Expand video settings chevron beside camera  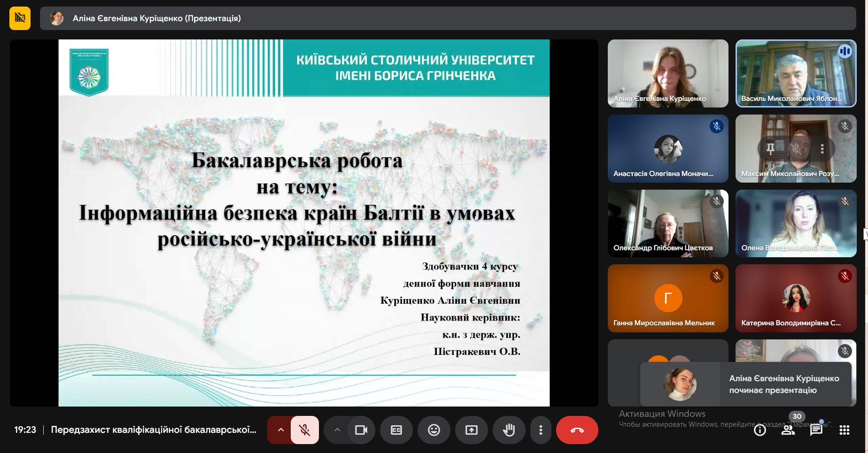pyautogui.click(x=337, y=430)
